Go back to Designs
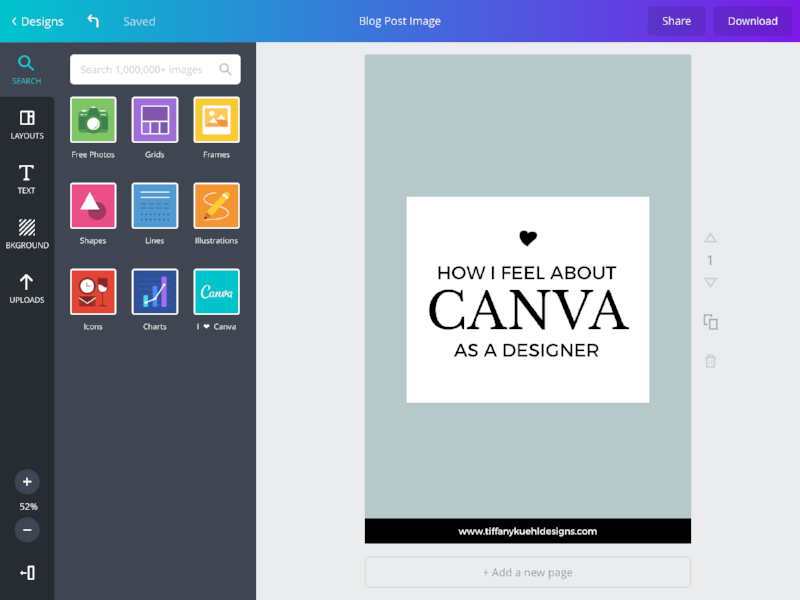Image resolution: width=800 pixels, height=600 pixels. click(x=37, y=21)
